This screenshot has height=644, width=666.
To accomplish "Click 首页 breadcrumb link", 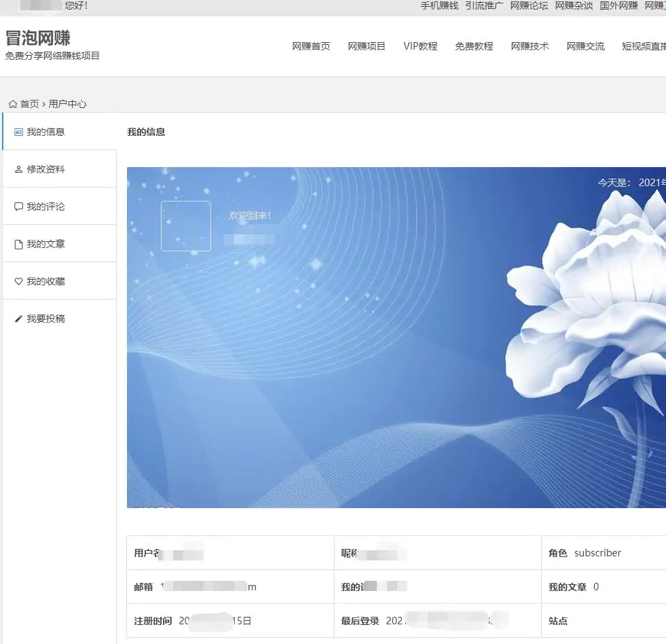I will tap(29, 104).
